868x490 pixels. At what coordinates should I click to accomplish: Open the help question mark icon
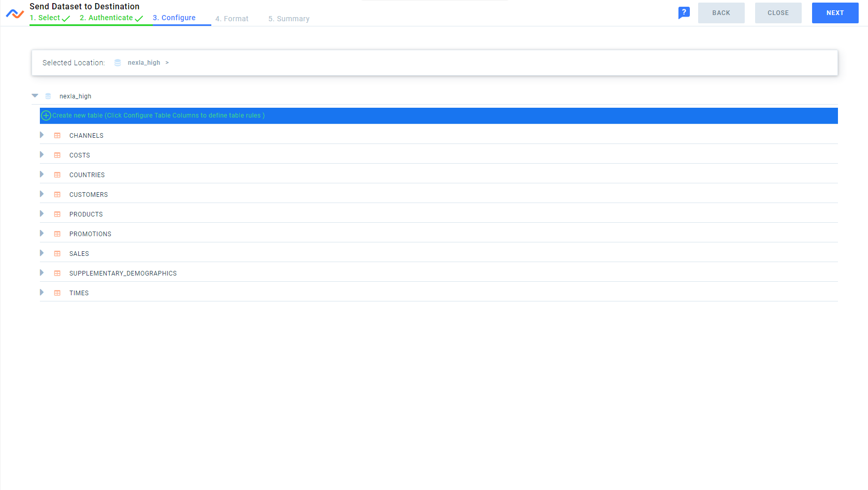[684, 12]
